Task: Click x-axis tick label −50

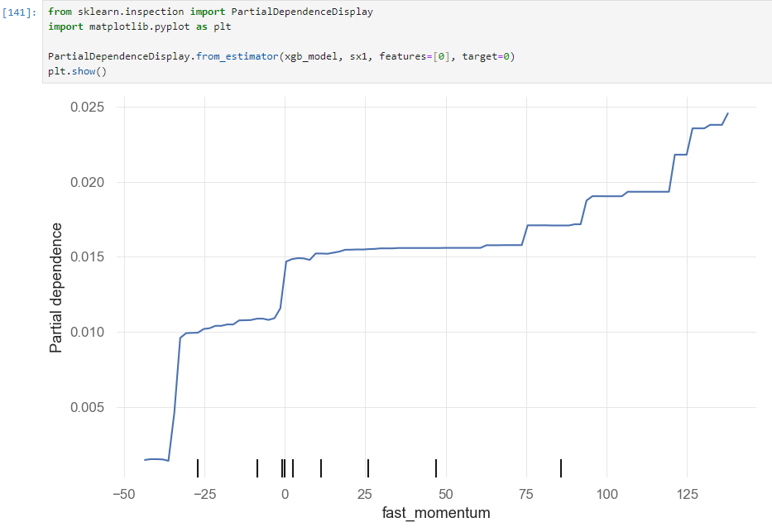Action: (x=124, y=494)
